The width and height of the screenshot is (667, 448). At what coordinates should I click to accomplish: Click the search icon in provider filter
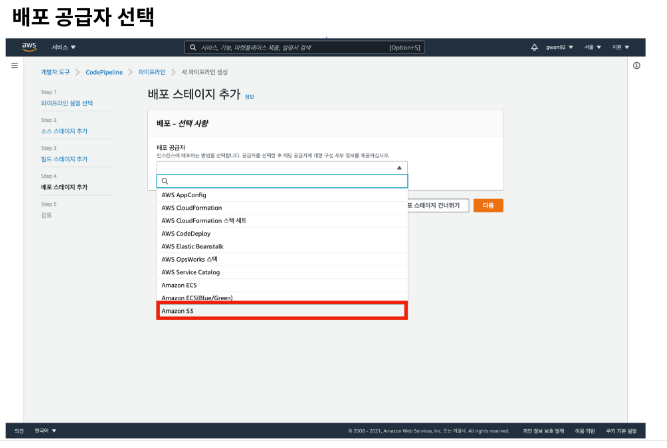165,181
